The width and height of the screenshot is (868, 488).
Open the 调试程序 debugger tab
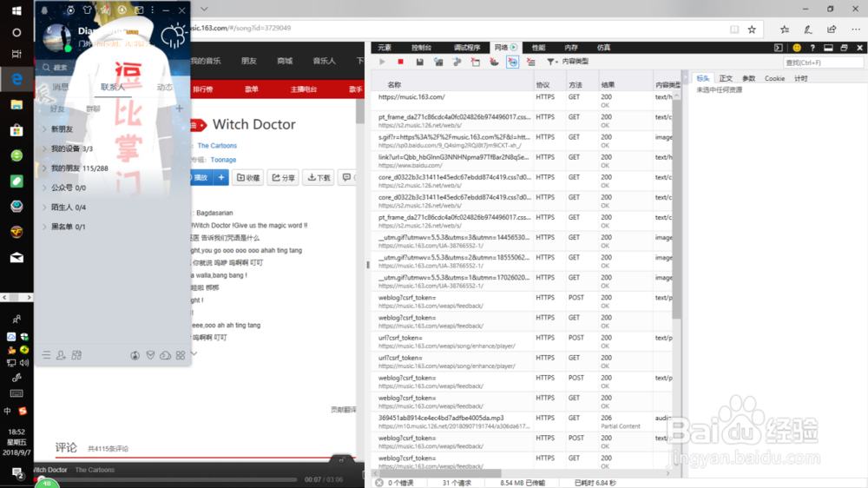click(x=467, y=48)
